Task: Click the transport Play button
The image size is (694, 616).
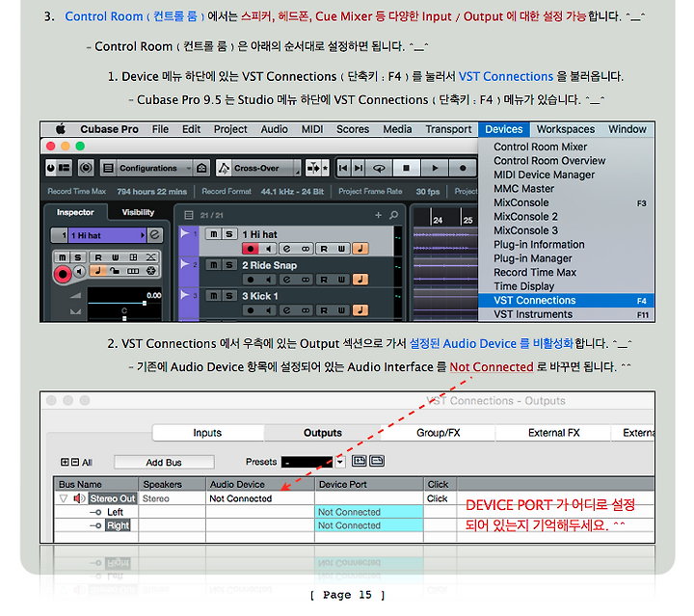Action: click(x=435, y=168)
